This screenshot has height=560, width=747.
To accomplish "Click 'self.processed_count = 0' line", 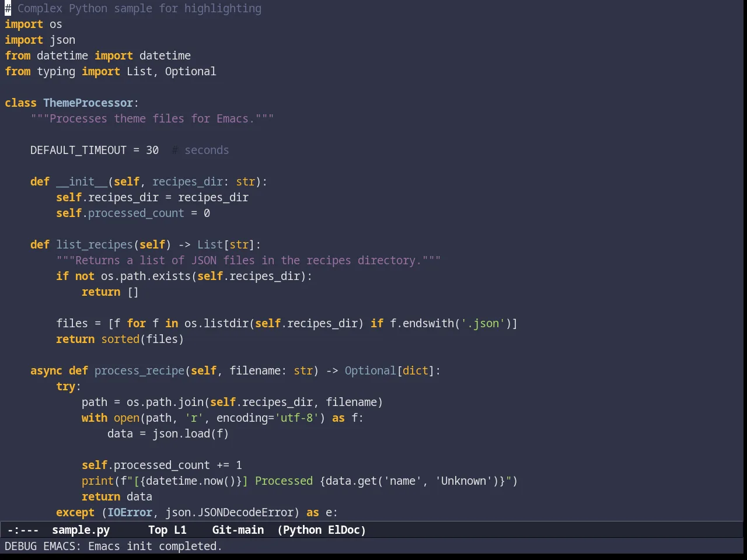I will 133,213.
